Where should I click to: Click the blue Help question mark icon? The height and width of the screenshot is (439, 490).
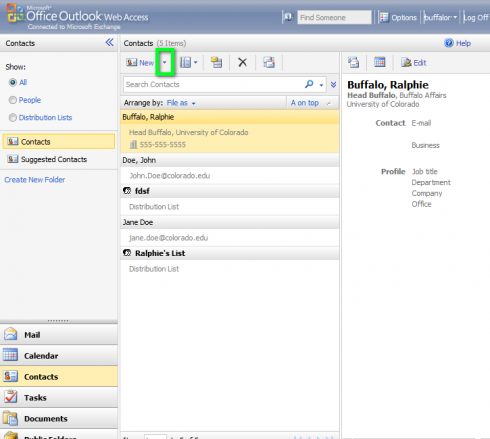(449, 43)
